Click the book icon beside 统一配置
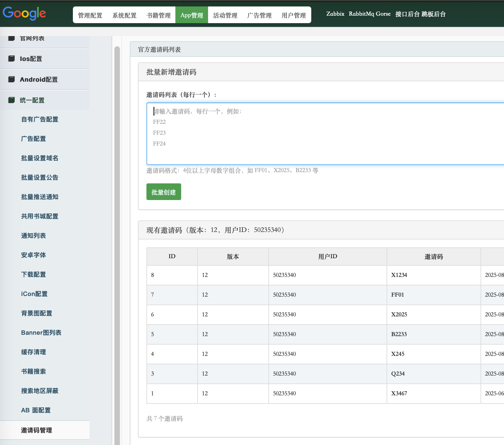This screenshot has width=504, height=445. (x=12, y=100)
